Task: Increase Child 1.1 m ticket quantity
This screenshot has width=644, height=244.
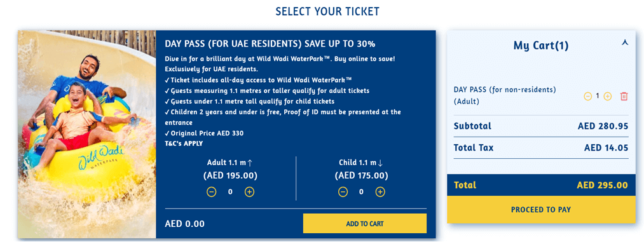Action: click(x=380, y=192)
